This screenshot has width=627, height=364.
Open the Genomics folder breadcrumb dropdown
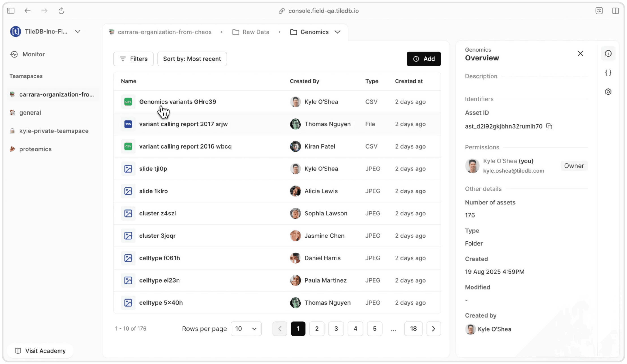click(337, 32)
